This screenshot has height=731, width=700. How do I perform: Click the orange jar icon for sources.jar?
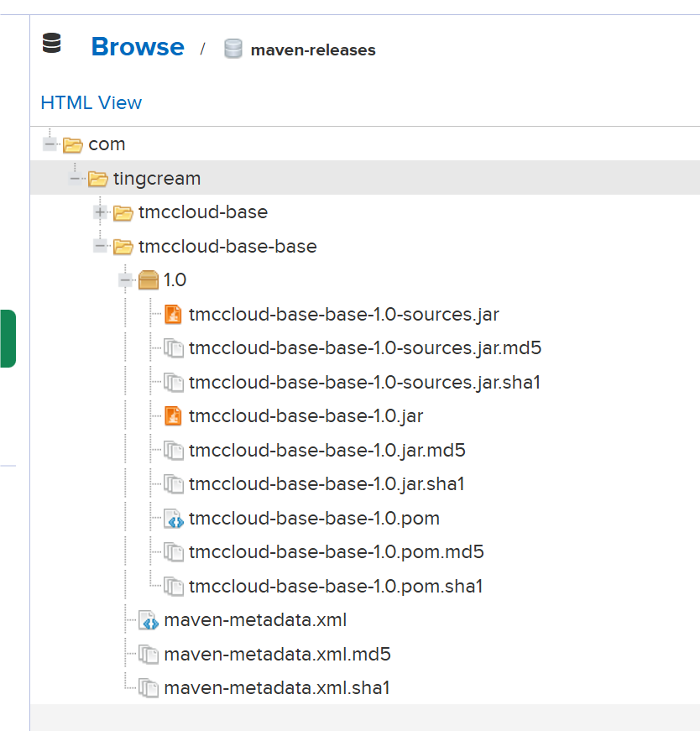173,315
